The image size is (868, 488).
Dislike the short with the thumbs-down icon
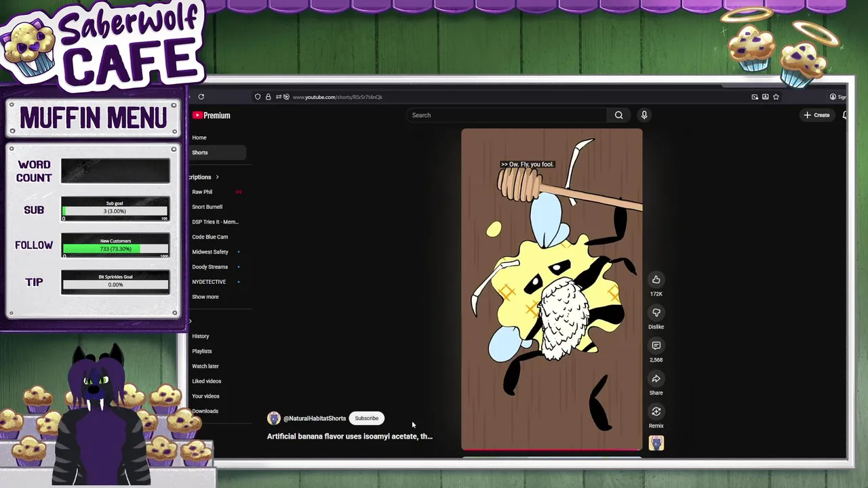[x=656, y=312]
